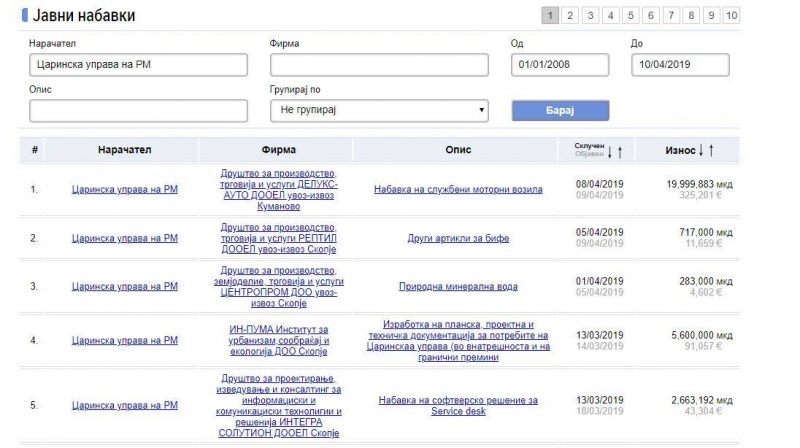800x448 pixels.
Task: Focus the Фирма text field
Action: click(379, 65)
